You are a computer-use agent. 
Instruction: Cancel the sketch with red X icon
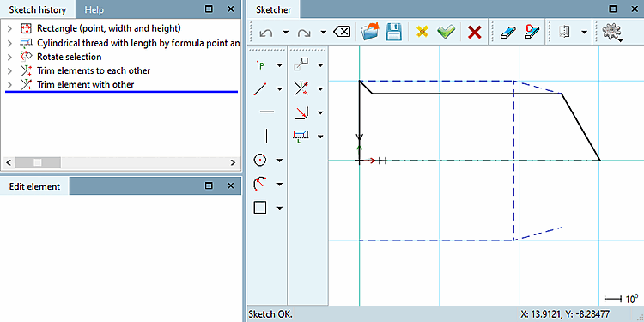point(474,32)
